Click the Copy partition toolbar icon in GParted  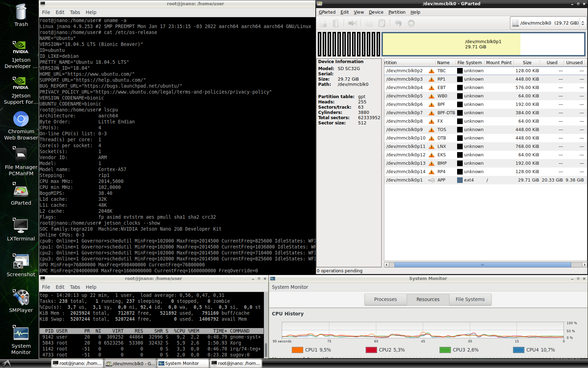369,23
